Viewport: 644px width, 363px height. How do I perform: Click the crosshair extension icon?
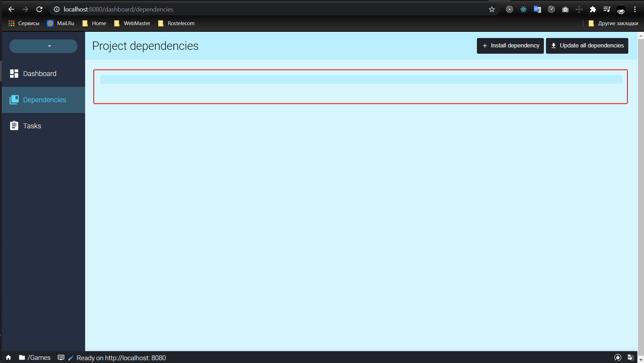(579, 9)
